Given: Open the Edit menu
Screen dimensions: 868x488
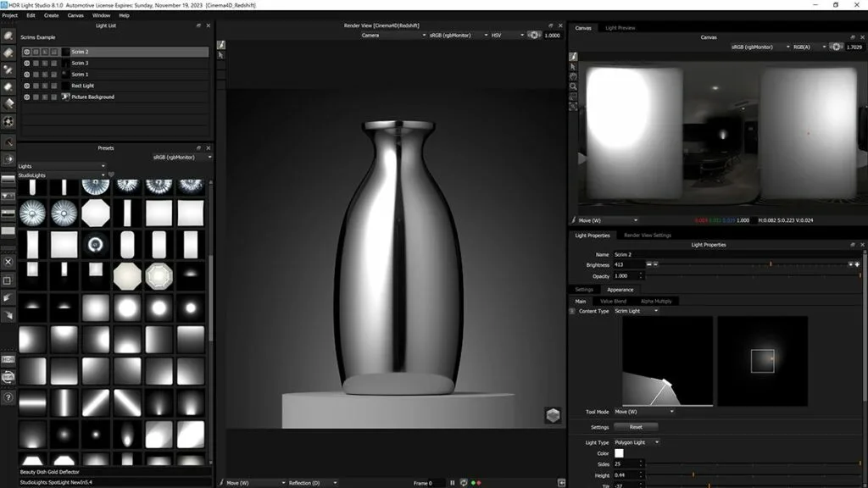Looking at the screenshot, I should (x=31, y=15).
